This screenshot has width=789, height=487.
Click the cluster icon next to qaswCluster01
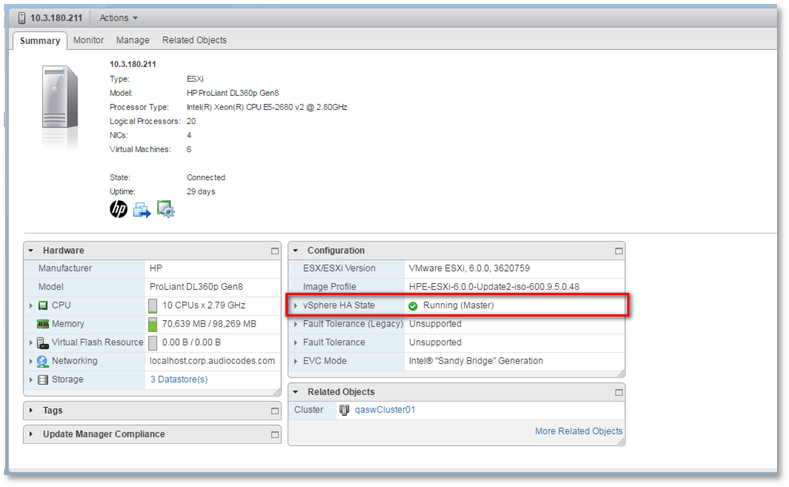click(345, 410)
